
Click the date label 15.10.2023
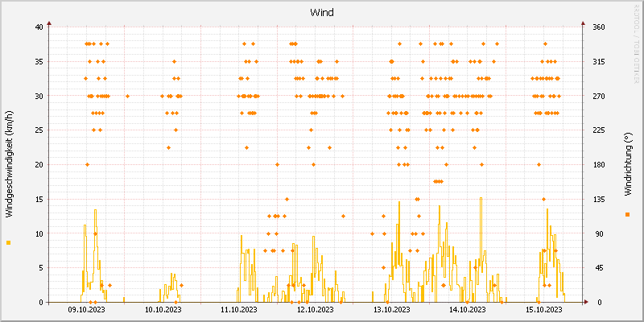pos(544,310)
